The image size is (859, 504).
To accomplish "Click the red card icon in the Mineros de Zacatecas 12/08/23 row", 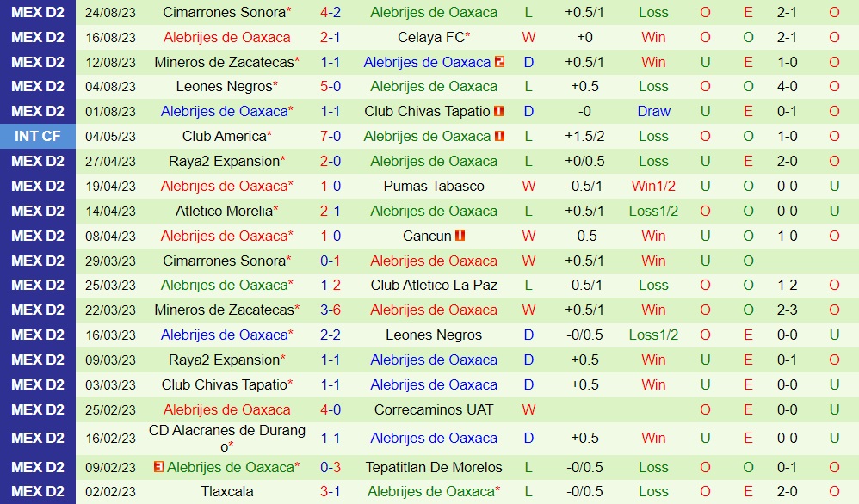I will coord(499,62).
